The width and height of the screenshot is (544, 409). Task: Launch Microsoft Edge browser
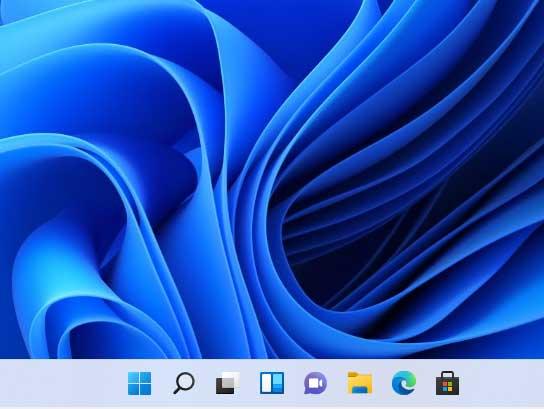[x=404, y=383]
